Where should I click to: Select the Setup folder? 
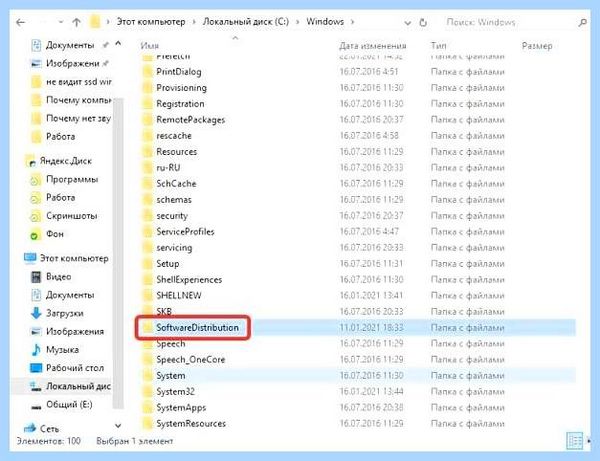[168, 264]
